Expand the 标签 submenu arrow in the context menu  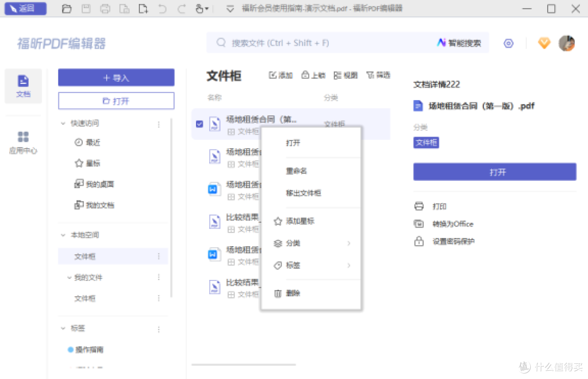[x=349, y=265]
